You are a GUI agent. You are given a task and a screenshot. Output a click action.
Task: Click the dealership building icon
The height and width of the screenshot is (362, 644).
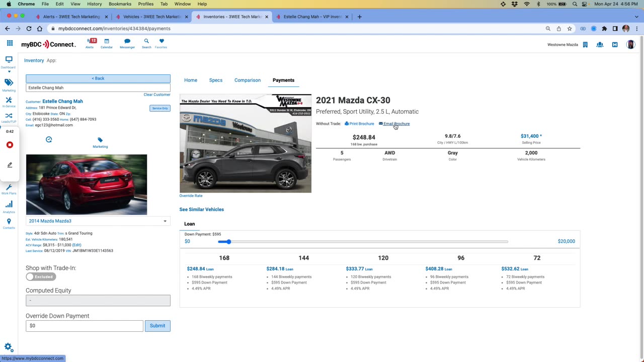pyautogui.click(x=585, y=45)
